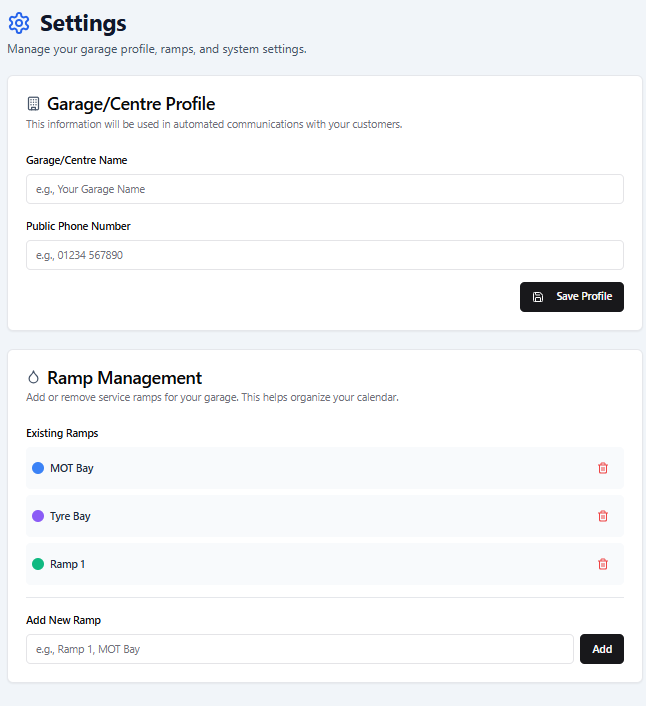Click the purple color dot for Tyre Bay
This screenshot has height=706, width=646.
[38, 516]
